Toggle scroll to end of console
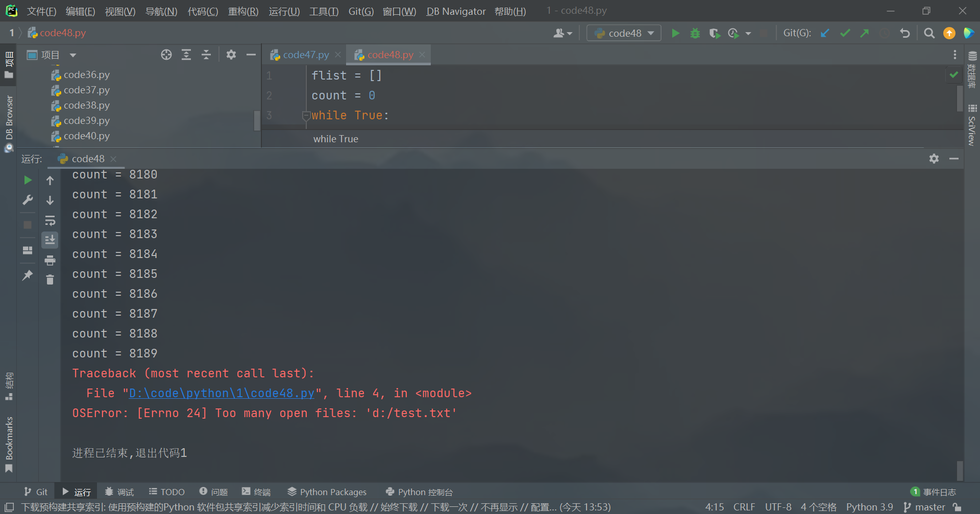The image size is (980, 514). point(50,240)
